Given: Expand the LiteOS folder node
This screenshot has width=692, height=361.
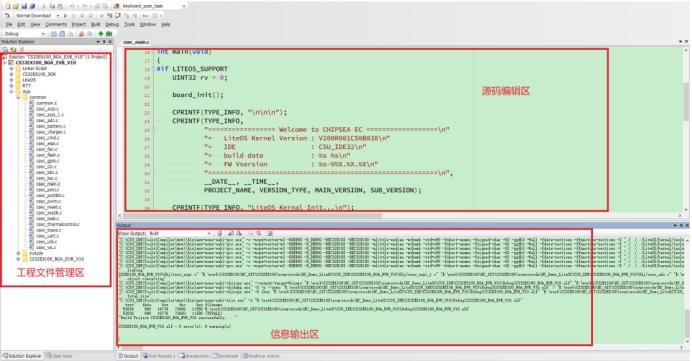Looking at the screenshot, I should [x=11, y=80].
